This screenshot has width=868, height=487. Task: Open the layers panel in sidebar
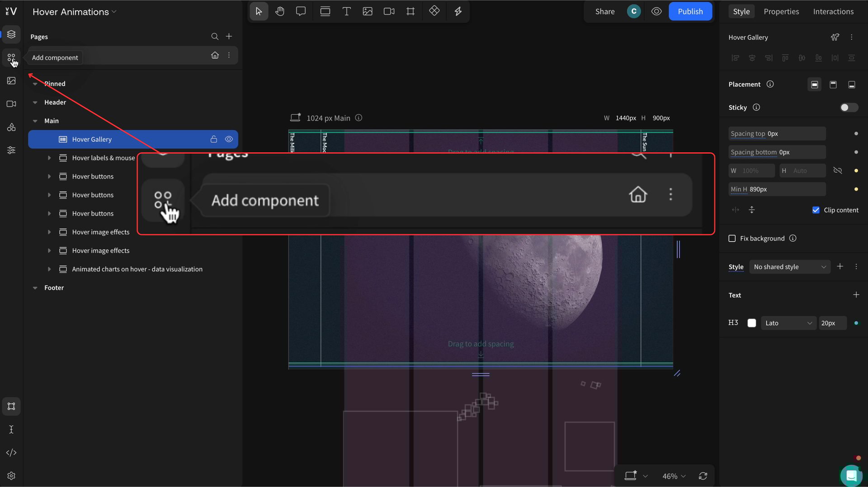click(11, 34)
